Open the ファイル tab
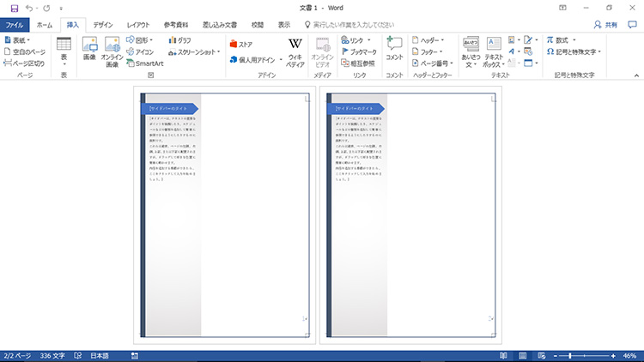The width and height of the screenshot is (644, 362). (15, 25)
